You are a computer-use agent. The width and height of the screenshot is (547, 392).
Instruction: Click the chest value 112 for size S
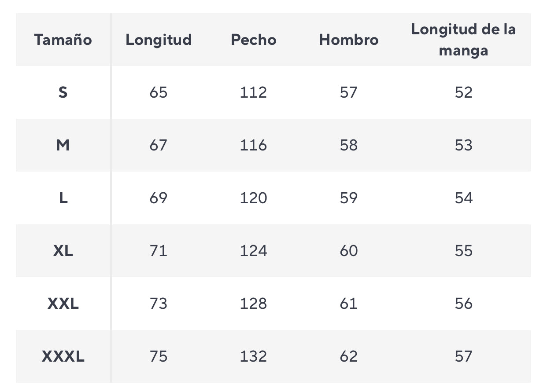(254, 92)
